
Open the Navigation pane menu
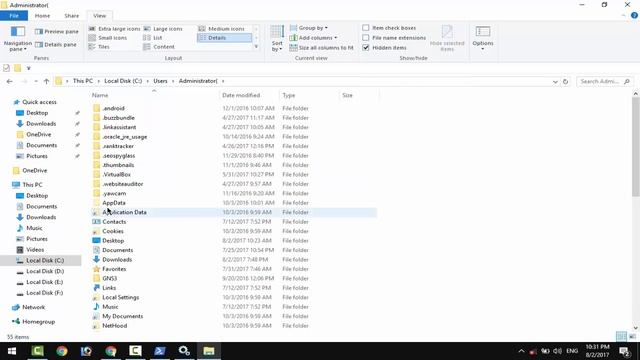coord(17,39)
